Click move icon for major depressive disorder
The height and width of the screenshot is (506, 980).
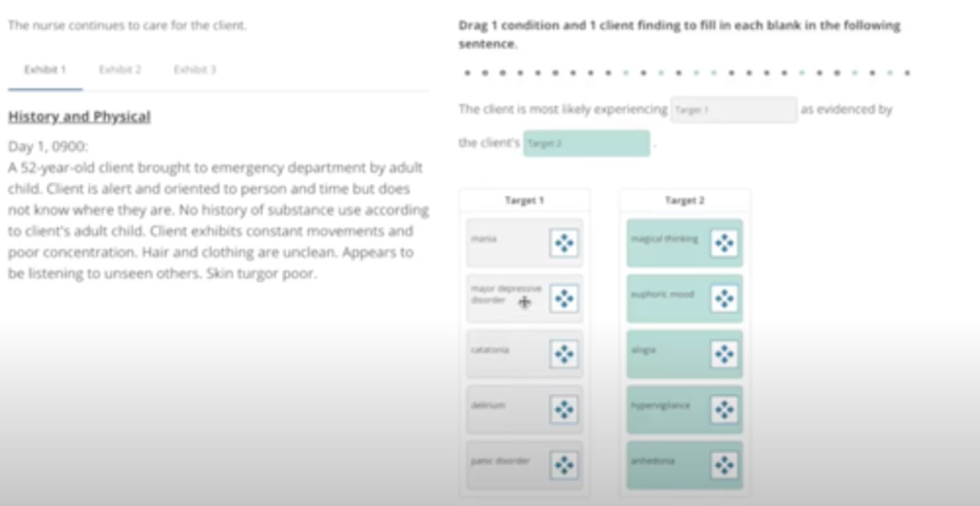563,299
